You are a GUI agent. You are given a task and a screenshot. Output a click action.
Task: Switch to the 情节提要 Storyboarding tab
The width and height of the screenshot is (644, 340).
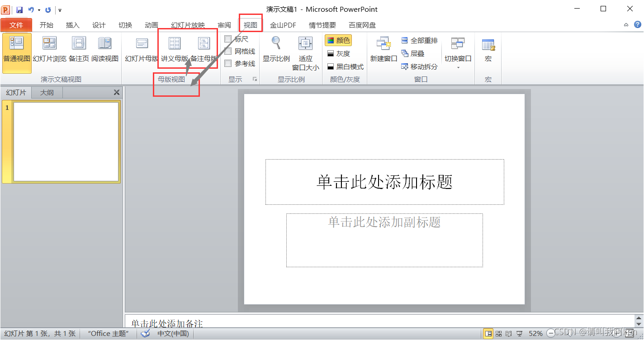322,25
